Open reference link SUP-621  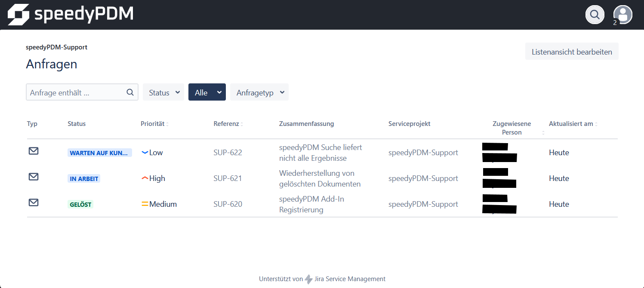click(228, 178)
